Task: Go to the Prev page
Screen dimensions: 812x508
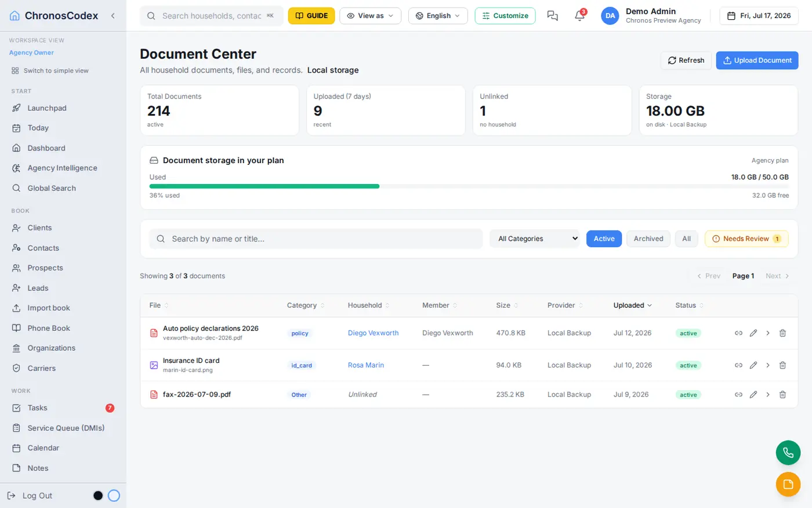Action: 708,276
